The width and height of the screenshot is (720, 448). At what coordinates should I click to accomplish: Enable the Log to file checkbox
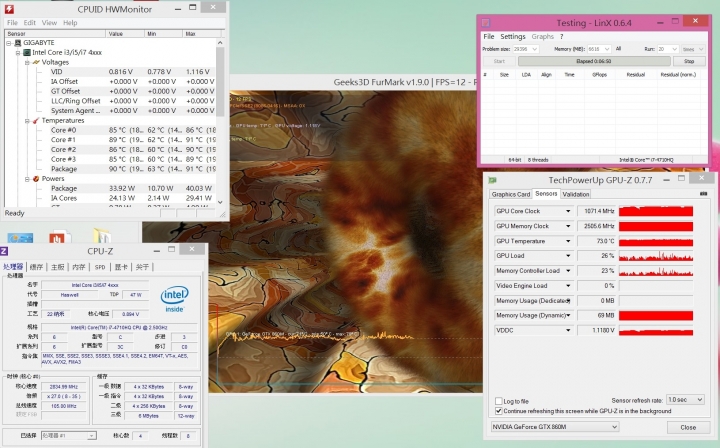[499, 401]
